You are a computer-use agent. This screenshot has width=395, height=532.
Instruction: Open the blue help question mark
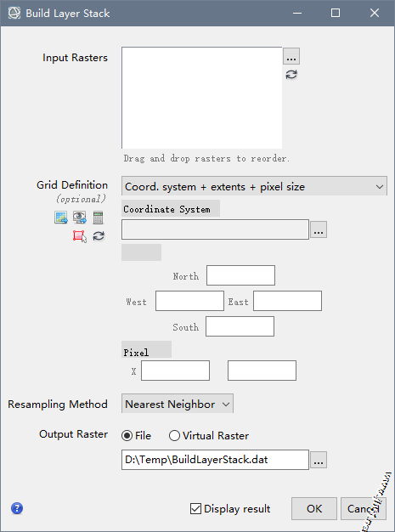click(17, 508)
